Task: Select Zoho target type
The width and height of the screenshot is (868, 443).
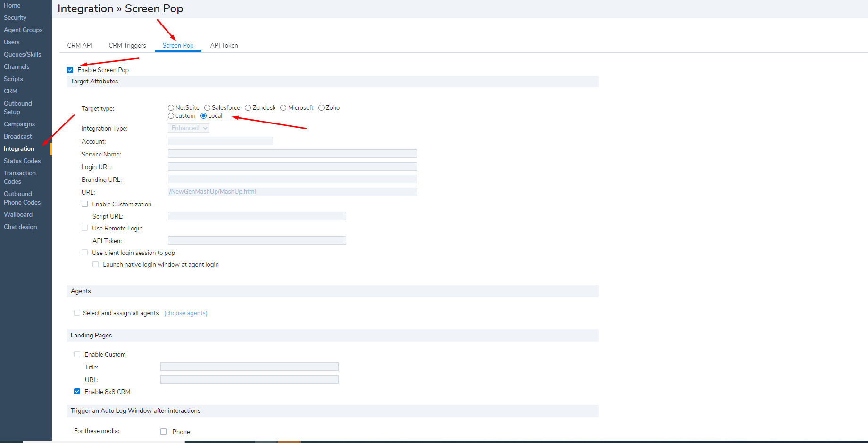Action: [x=322, y=108]
